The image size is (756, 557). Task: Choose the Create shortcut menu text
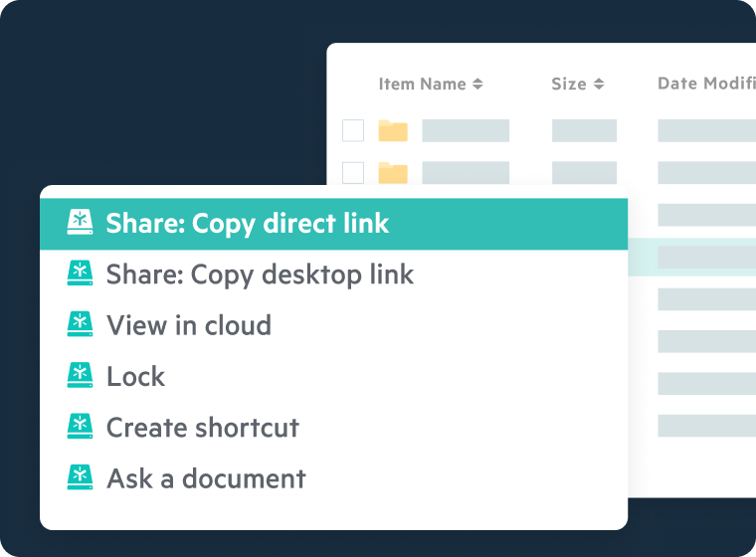click(203, 427)
